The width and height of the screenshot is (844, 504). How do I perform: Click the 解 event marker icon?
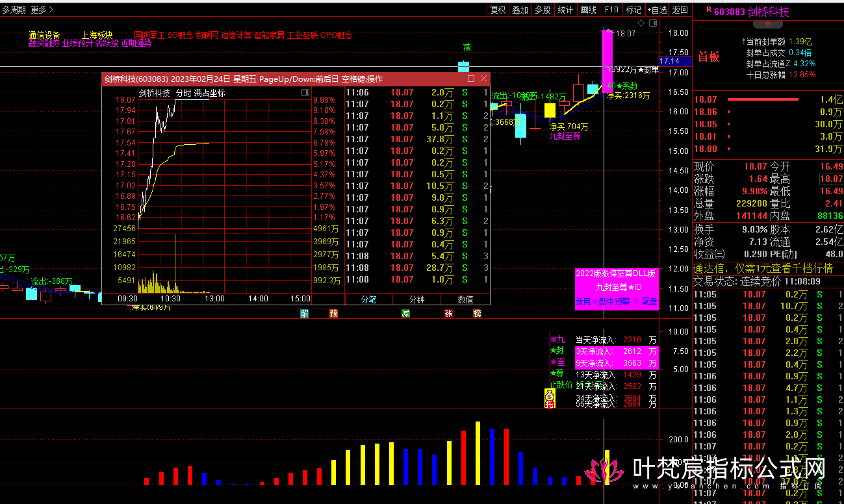[304, 314]
